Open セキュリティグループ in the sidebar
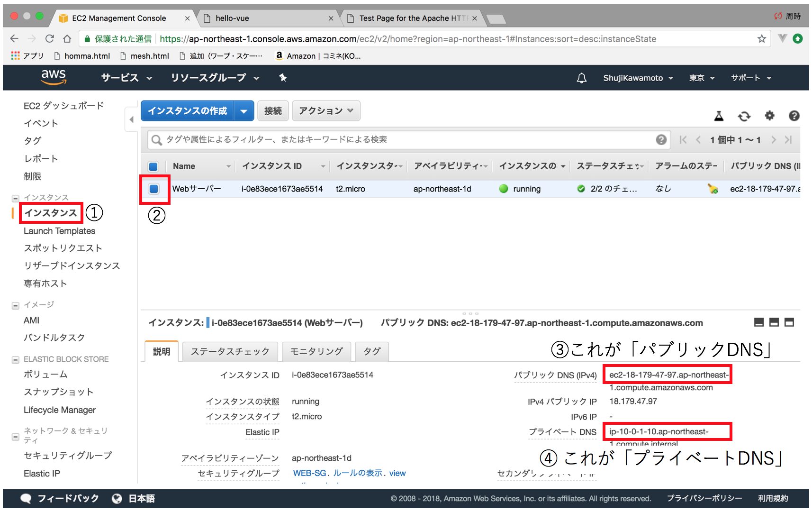812x512 pixels. 68,456
